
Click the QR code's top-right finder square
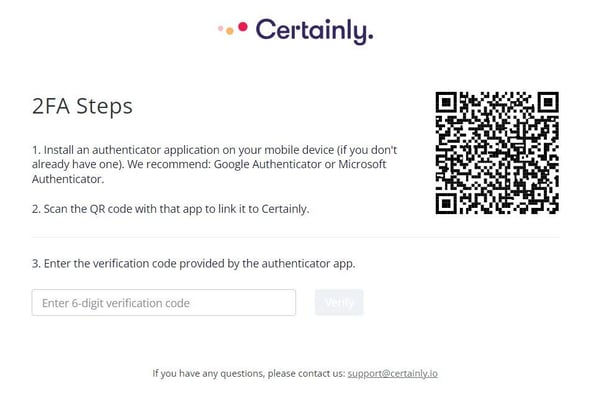[548, 102]
